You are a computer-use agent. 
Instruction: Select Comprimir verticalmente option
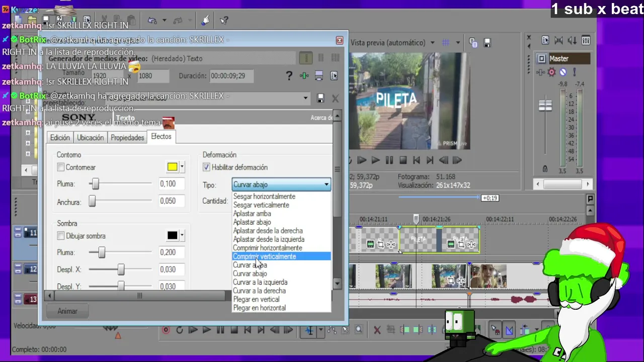[281, 256]
